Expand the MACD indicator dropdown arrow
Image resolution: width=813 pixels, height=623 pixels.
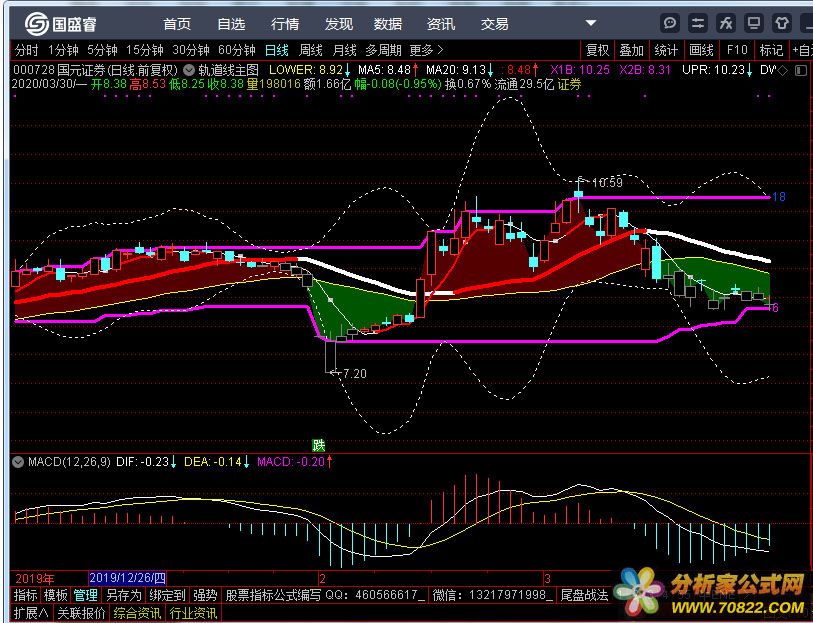click(18, 462)
